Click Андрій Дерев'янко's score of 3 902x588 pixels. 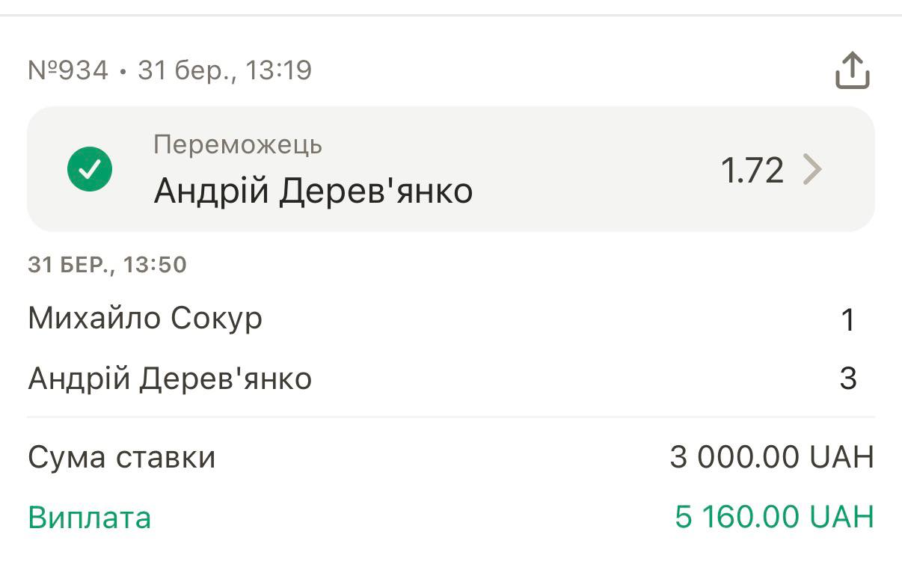pos(847,379)
